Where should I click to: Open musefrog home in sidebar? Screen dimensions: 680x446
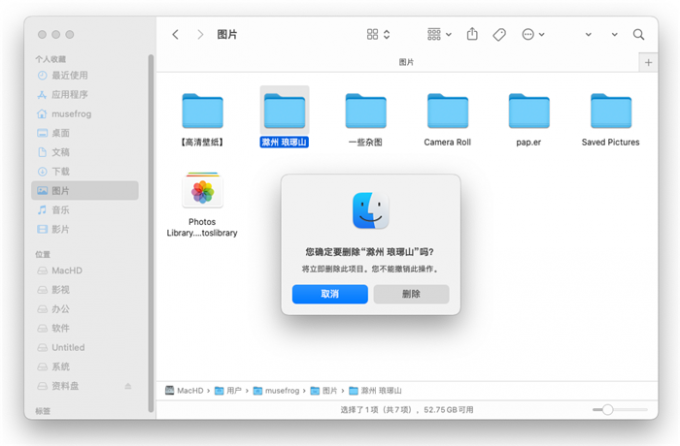coord(85,114)
